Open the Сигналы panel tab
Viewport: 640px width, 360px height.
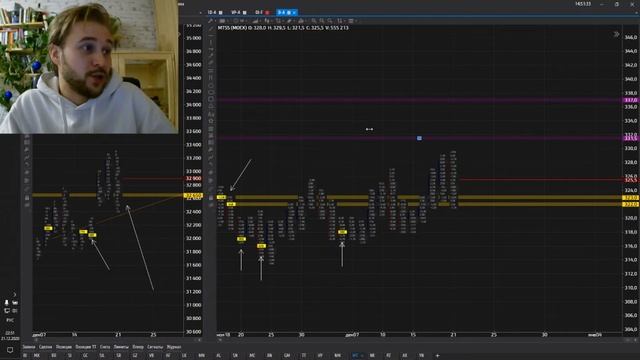(155, 347)
